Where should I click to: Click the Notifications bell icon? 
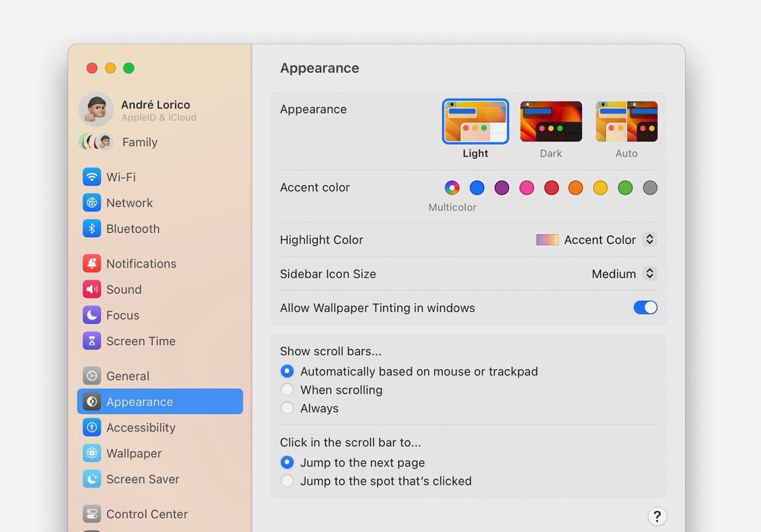(x=92, y=263)
